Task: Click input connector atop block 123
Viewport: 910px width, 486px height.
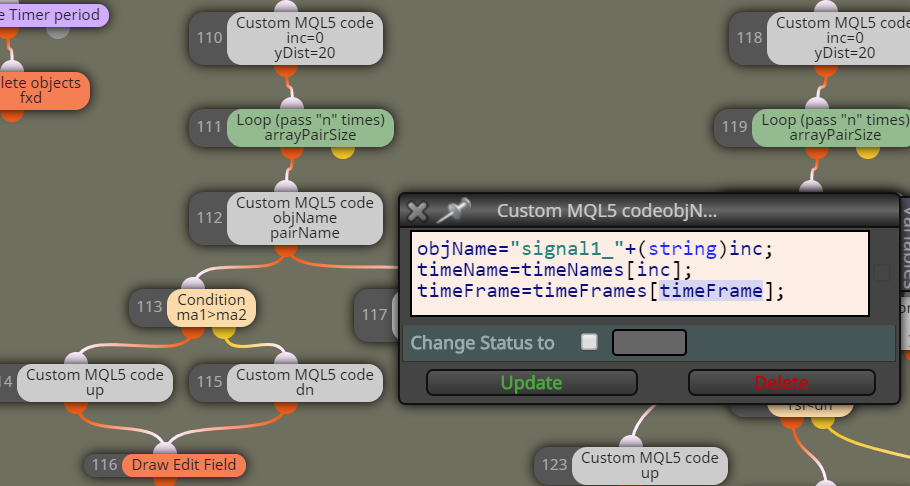Action: (x=631, y=442)
